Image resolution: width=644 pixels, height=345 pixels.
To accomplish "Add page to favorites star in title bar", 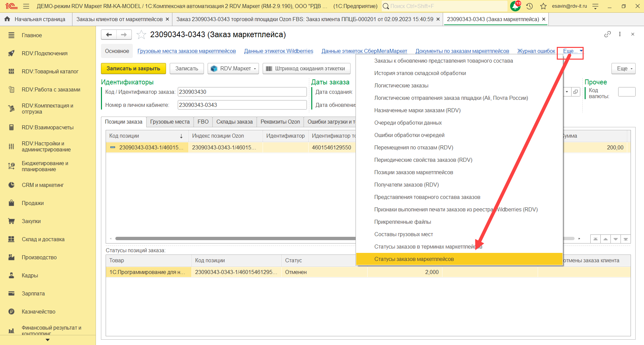I will tap(543, 6).
